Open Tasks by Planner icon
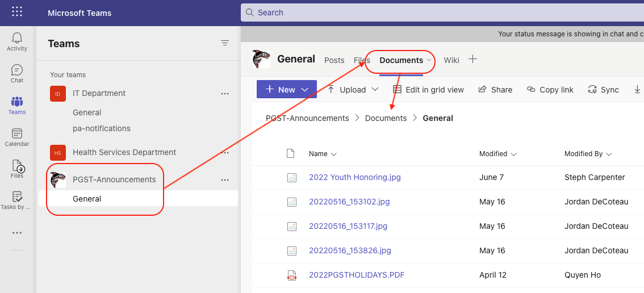 (x=17, y=197)
